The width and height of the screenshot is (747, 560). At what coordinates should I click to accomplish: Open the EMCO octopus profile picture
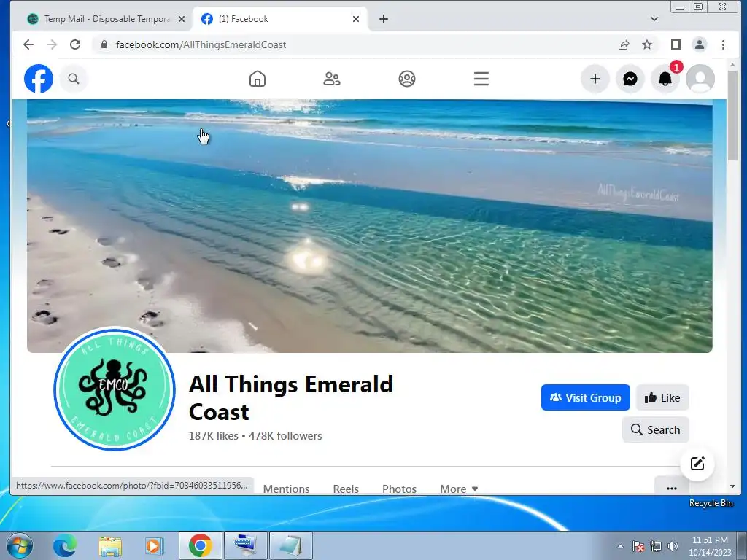pos(115,389)
